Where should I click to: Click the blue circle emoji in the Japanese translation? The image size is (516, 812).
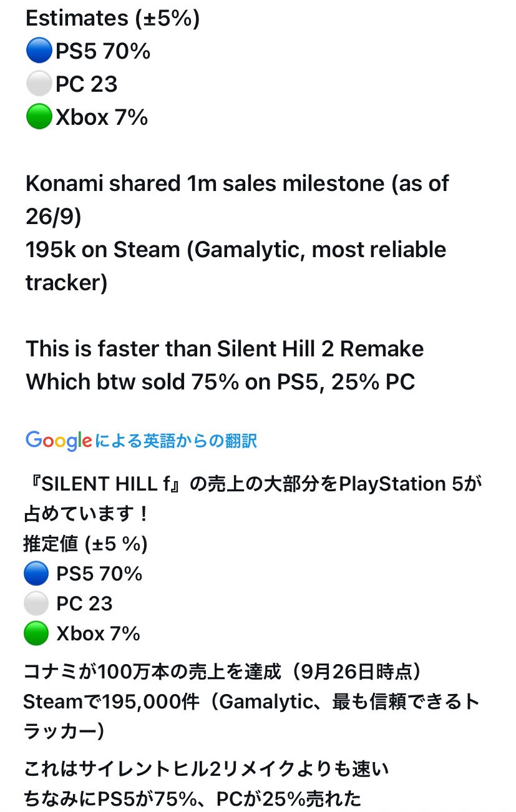point(36,573)
